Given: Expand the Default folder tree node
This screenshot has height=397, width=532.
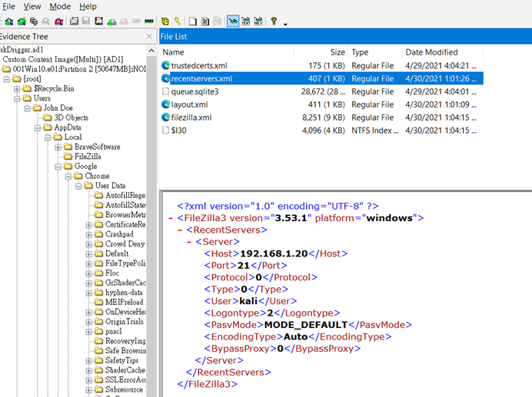Looking at the screenshot, I should tap(88, 254).
